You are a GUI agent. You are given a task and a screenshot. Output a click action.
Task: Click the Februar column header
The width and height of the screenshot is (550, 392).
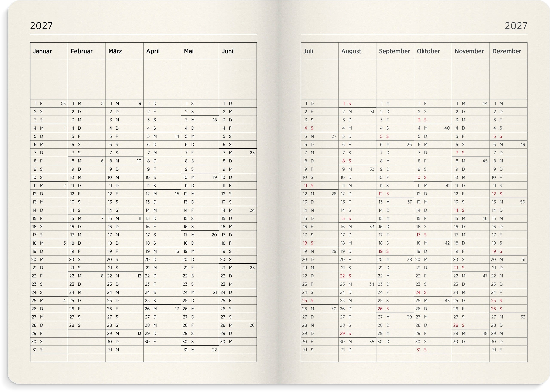[x=81, y=51]
